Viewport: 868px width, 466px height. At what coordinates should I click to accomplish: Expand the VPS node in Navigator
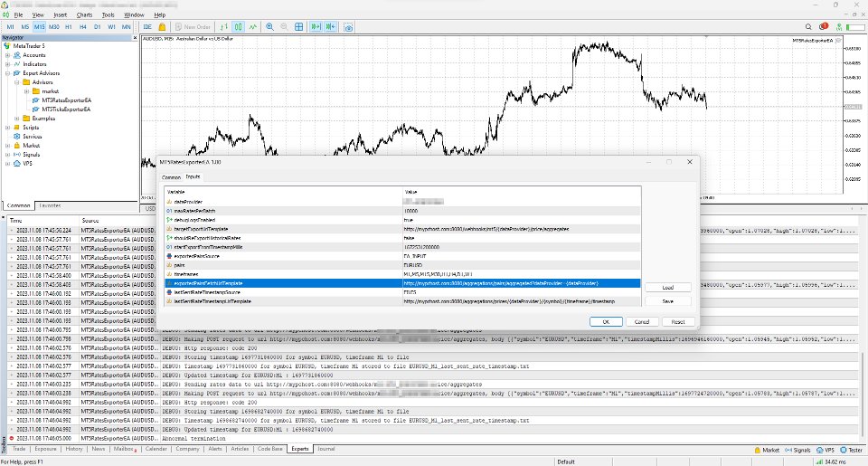point(8,164)
